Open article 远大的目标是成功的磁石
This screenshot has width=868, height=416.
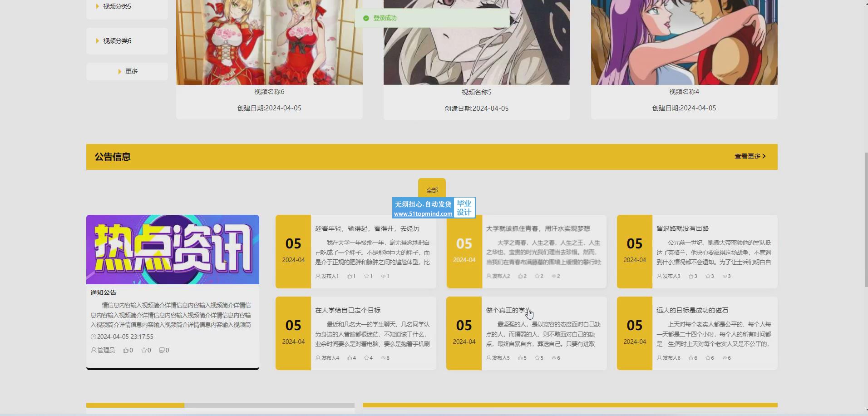tap(692, 310)
